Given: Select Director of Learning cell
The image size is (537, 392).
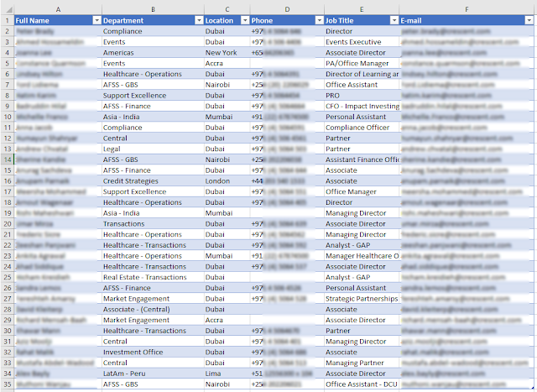Looking at the screenshot, I should (x=362, y=74).
